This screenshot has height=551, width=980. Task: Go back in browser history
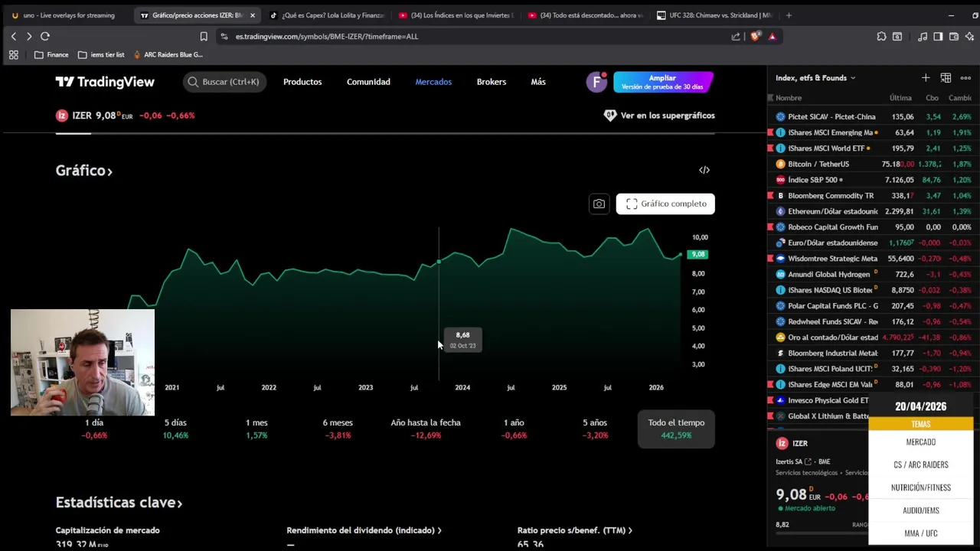[x=13, y=36]
